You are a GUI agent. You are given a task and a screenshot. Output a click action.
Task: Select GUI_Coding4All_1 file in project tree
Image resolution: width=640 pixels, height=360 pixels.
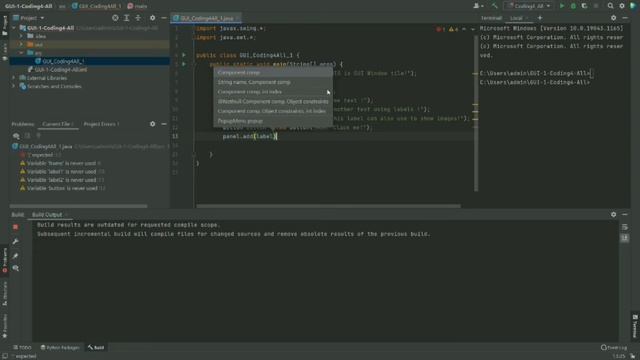[89, 61]
